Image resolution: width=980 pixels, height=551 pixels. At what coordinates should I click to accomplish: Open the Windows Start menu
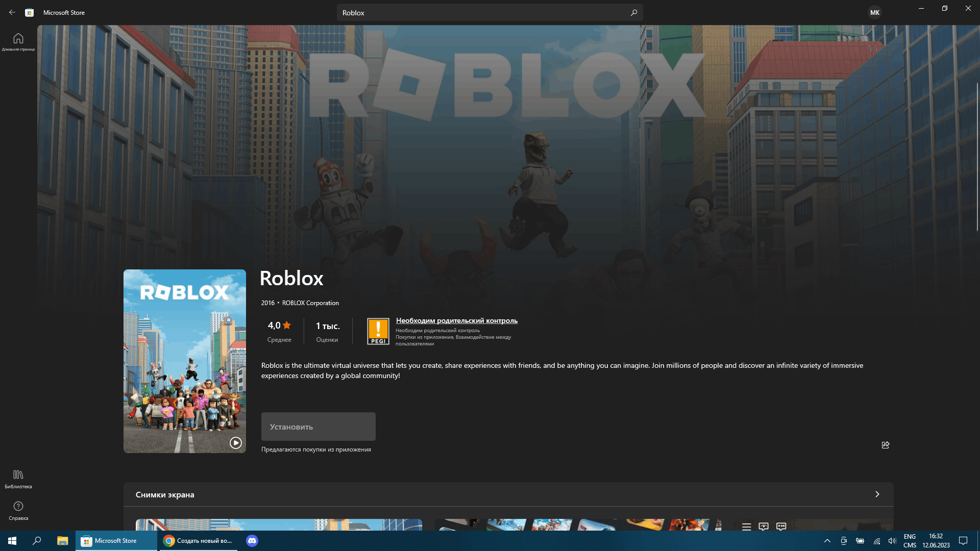click(12, 541)
